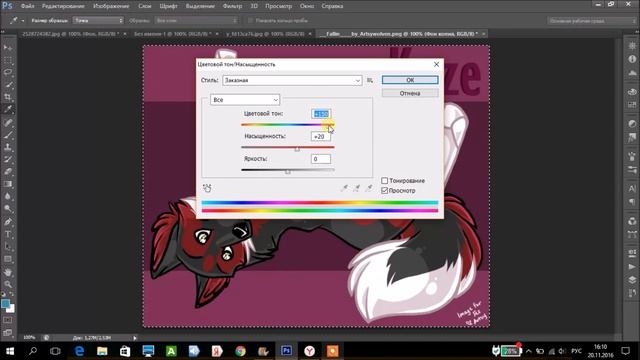640x360 pixels.
Task: Open Microsoft Edge from taskbar
Action: pyautogui.click(x=79, y=351)
